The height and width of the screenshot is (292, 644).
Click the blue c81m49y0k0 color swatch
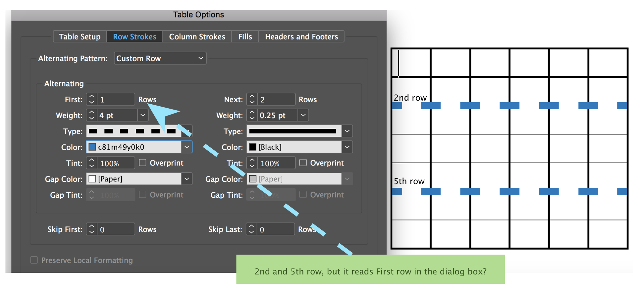tap(92, 147)
